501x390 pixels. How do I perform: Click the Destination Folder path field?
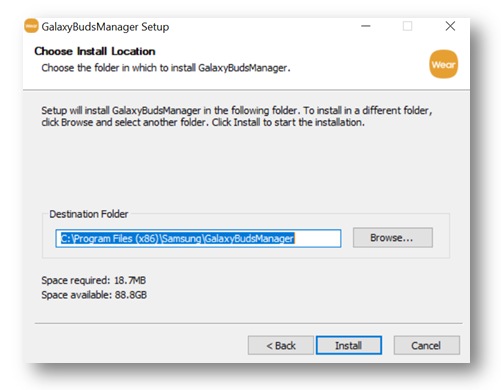pyautogui.click(x=198, y=238)
